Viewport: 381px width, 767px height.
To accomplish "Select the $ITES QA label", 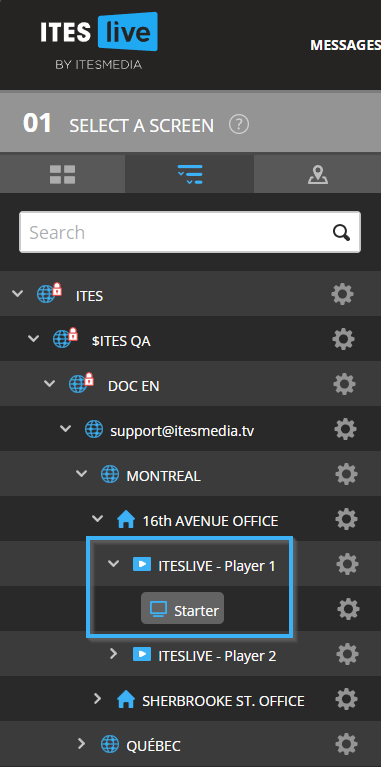I will point(121,341).
